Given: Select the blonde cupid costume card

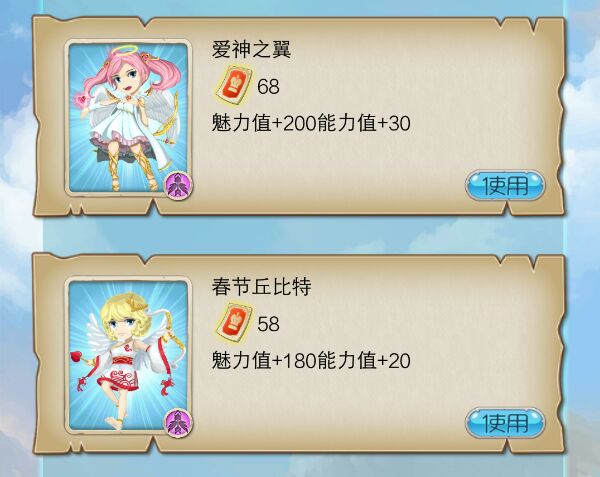Looking at the screenshot, I should coord(128,355).
